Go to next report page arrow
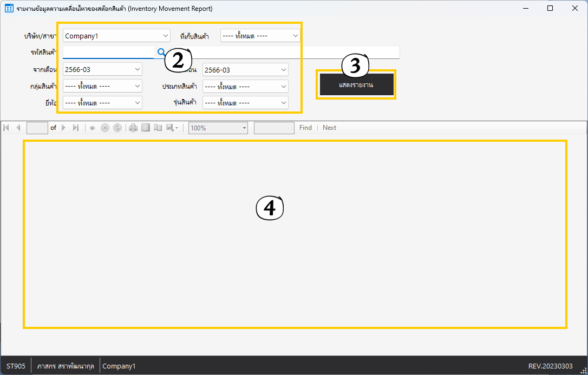 63,128
